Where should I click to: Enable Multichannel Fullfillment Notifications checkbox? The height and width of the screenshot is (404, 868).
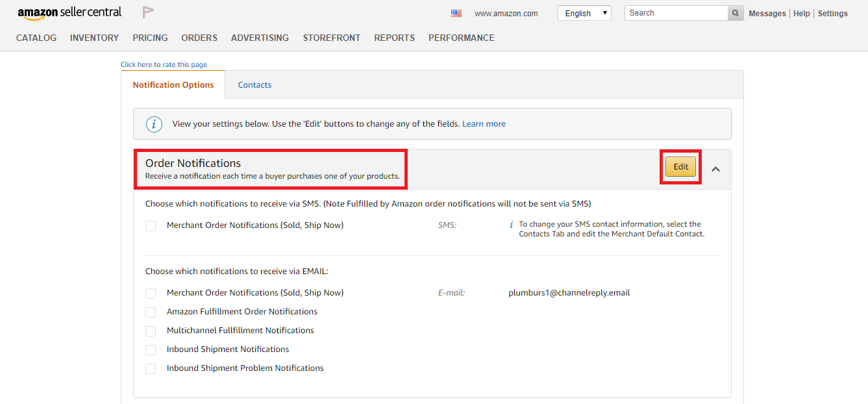click(x=151, y=331)
